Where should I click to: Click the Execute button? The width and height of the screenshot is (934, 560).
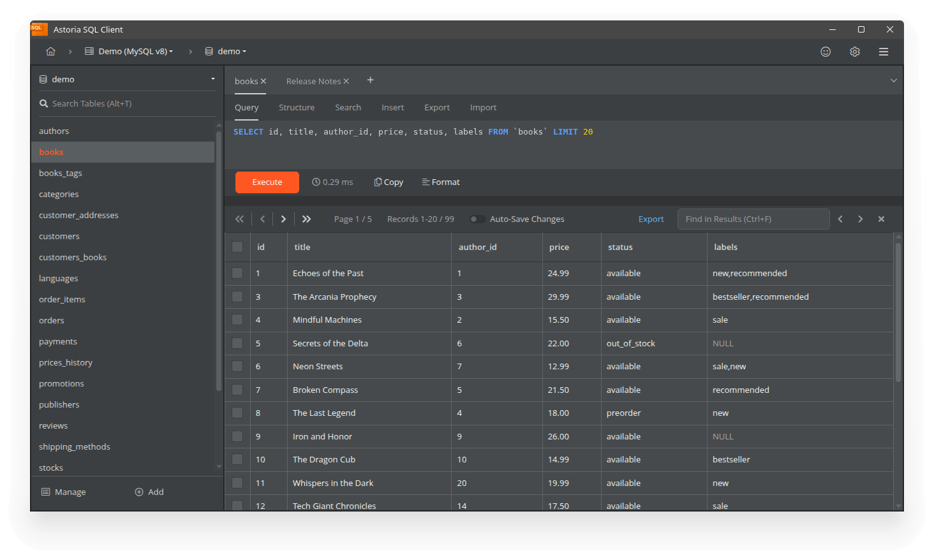[x=267, y=182]
